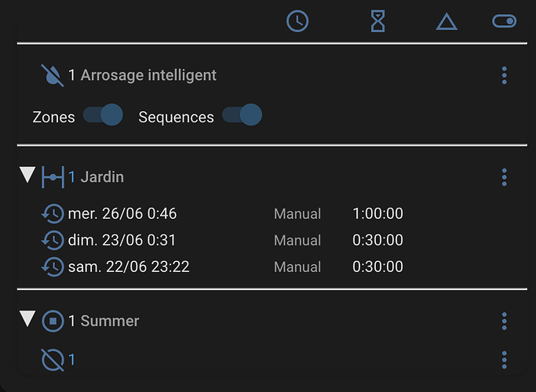This screenshot has width=536, height=392.
Task: Click the crossed-out circle icon under Summer
Action: [53, 360]
